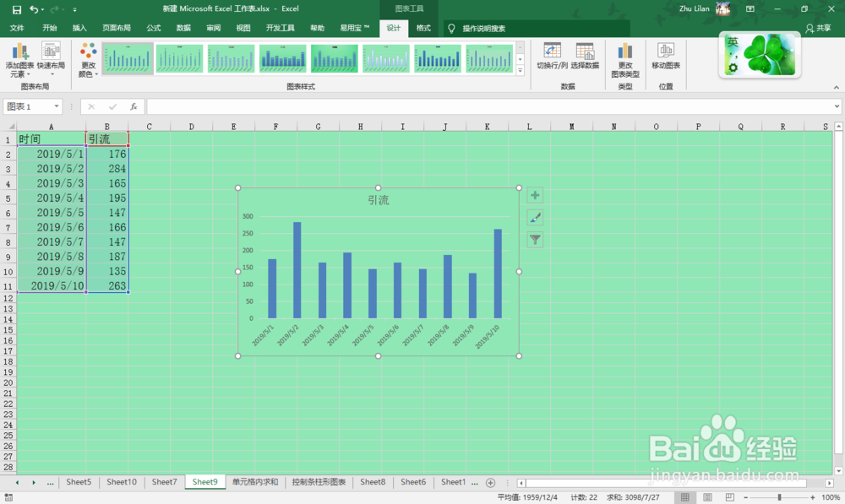The width and height of the screenshot is (845, 504).
Task: Switch to the 开始 (Home) tab
Action: (50, 28)
